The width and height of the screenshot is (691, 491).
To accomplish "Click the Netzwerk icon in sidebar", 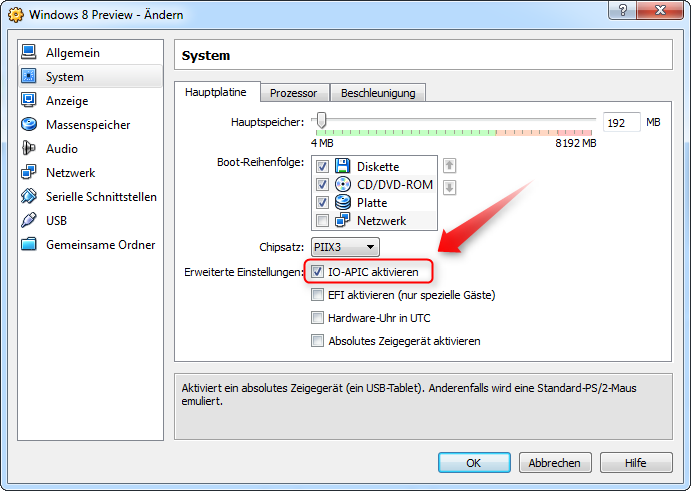I will tap(29, 172).
